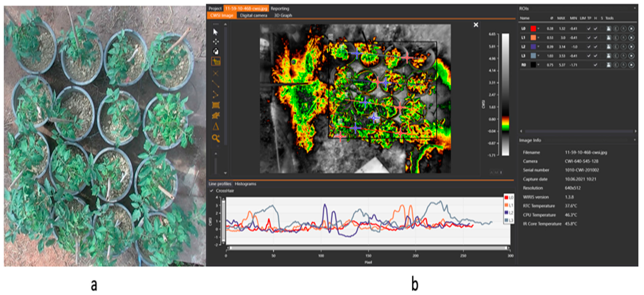644x295 pixels.
Task: Select the triangle delta tool
Action: [216, 127]
